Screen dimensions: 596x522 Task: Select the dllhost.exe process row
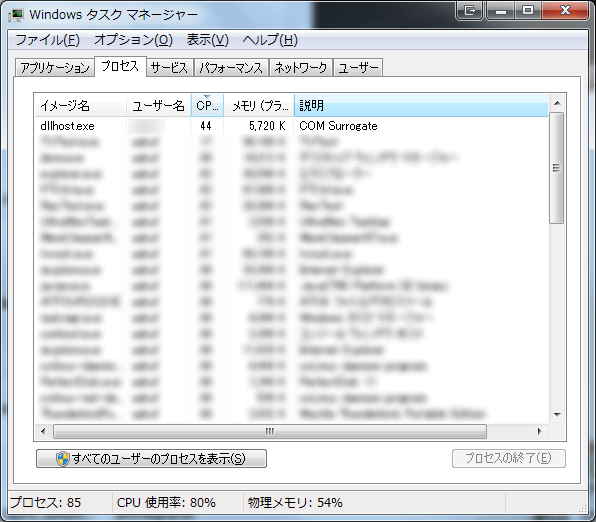(x=291, y=126)
